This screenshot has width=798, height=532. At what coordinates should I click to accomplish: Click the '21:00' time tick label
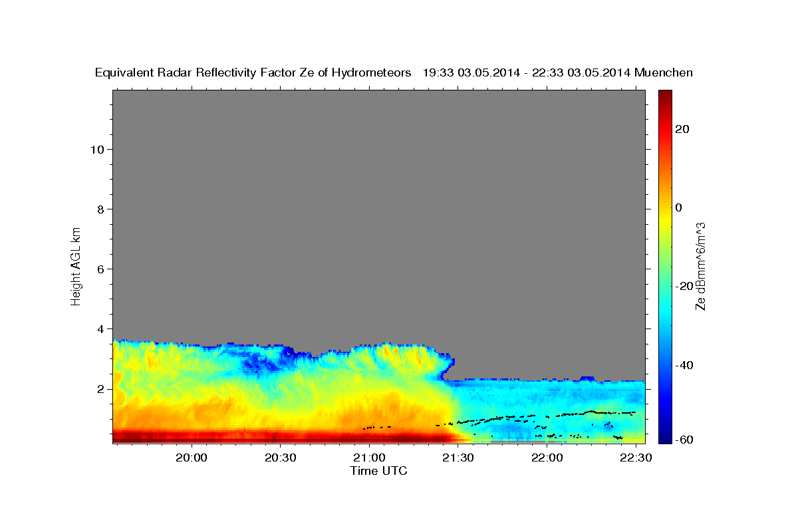(369, 458)
